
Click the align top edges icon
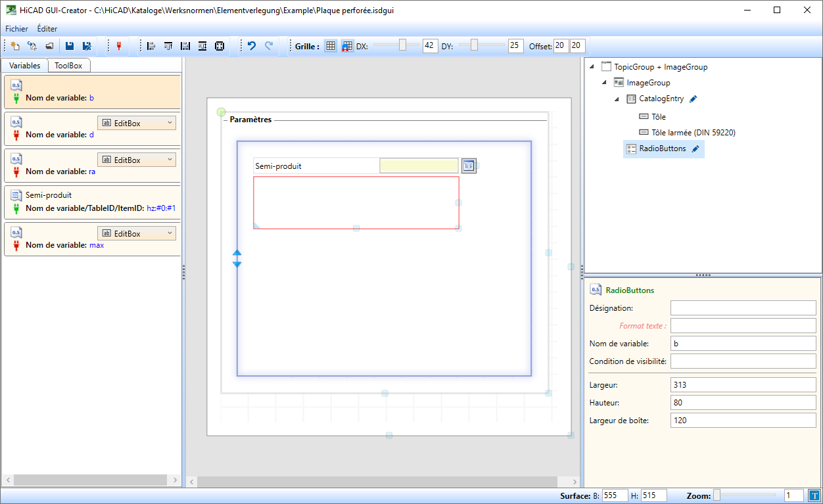pyautogui.click(x=168, y=46)
